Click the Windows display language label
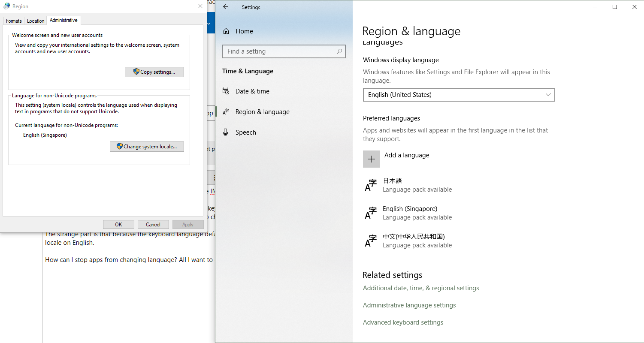Image resolution: width=644 pixels, height=343 pixels. (401, 60)
